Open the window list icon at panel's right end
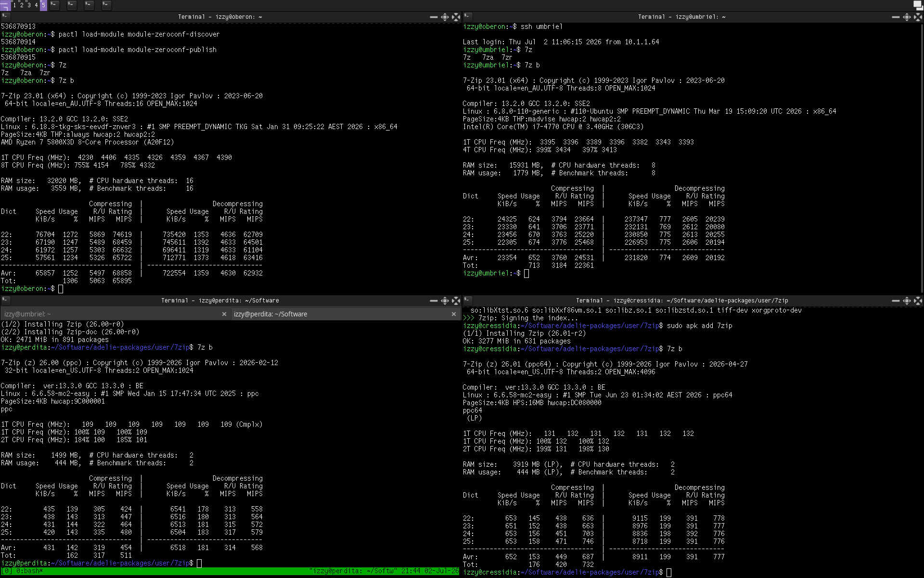Viewport: 924px width, 578px height. [x=918, y=5]
